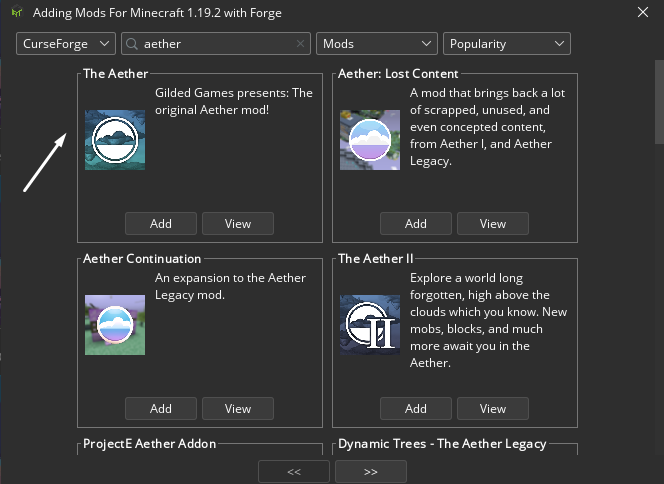View The Aether mod page
Image resolution: width=664 pixels, height=484 pixels.
pos(238,224)
